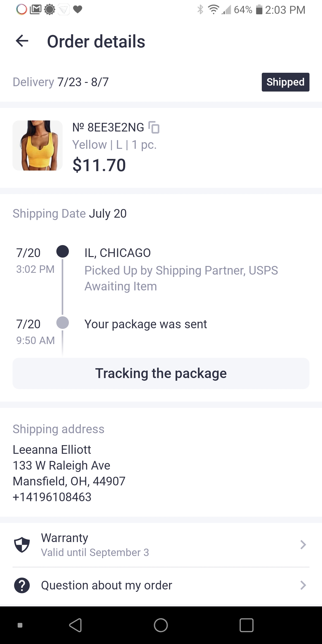322x644 pixels.
Task: Open the recent apps square button
Action: (247, 625)
